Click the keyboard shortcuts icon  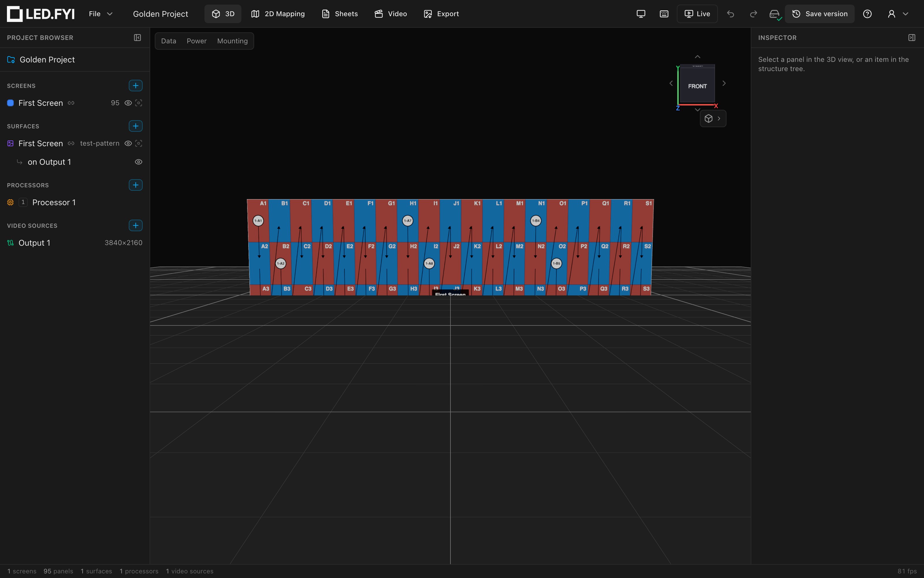(x=664, y=14)
